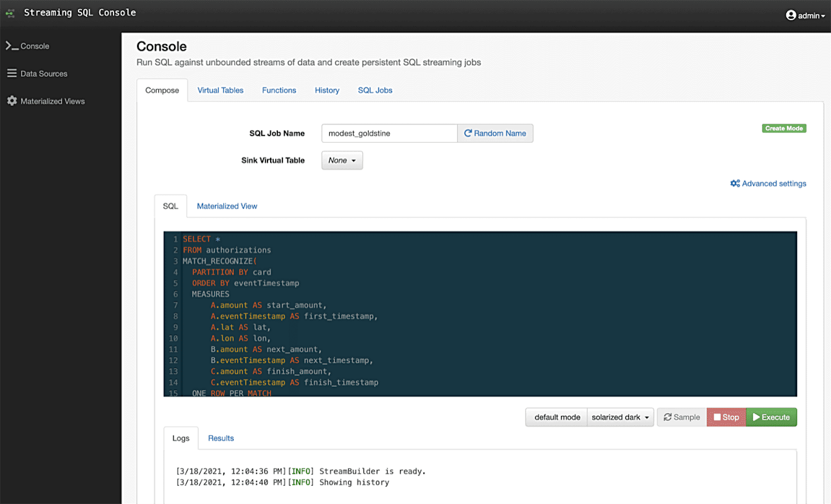This screenshot has height=504, width=831.
Task: Switch to the Materialized View tab
Action: pyautogui.click(x=227, y=206)
